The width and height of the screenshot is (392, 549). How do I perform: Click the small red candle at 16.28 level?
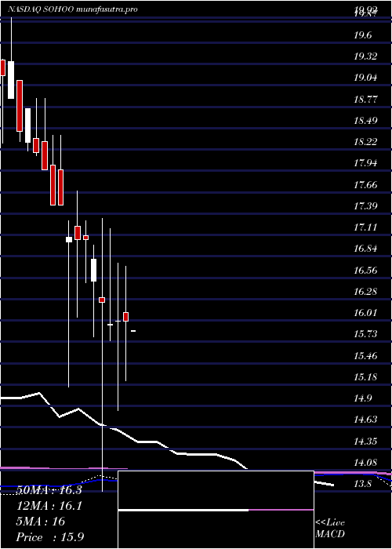[x=102, y=300]
